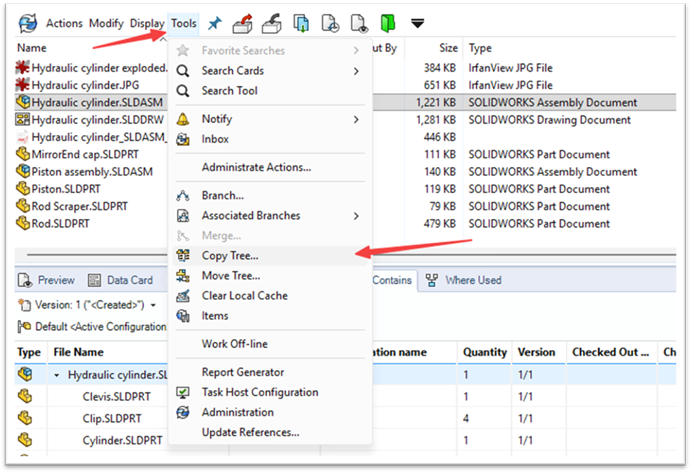
Task: Switch to the Where Used tab
Action: 463,280
